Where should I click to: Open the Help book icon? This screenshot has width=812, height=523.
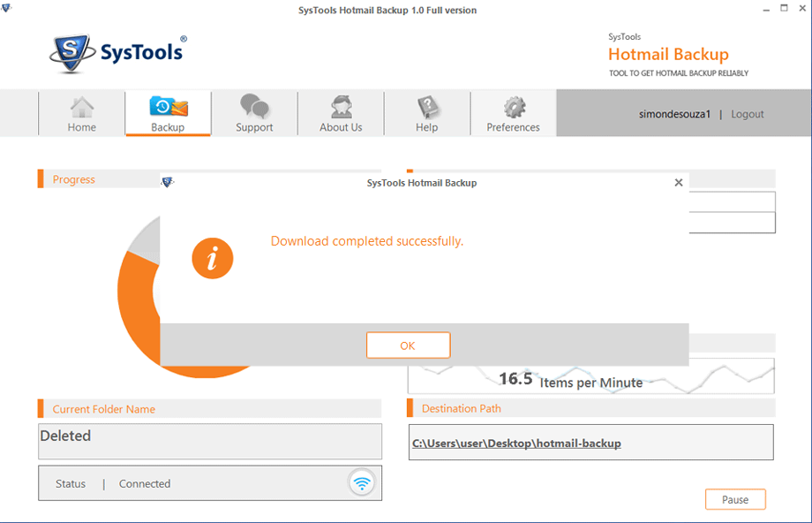click(x=427, y=107)
